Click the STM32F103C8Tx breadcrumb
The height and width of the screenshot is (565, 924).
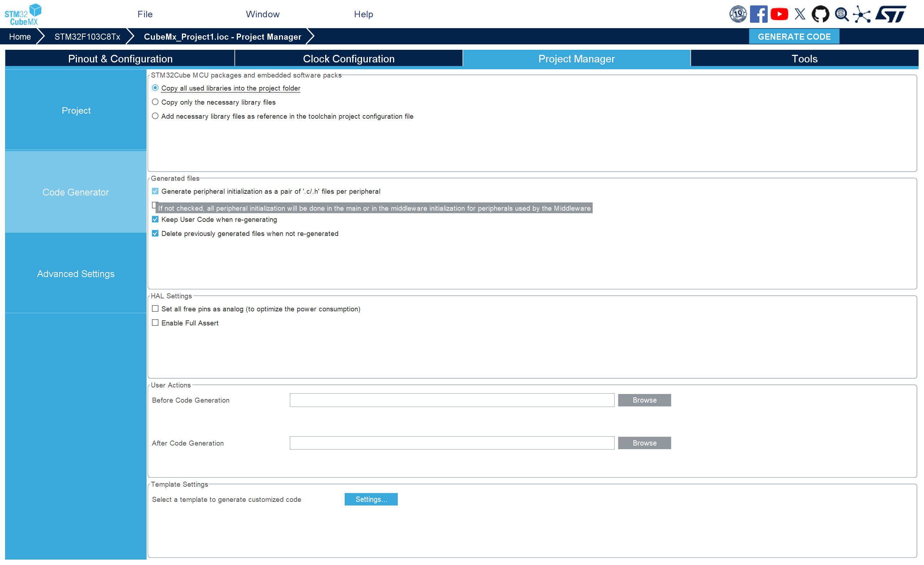(87, 37)
